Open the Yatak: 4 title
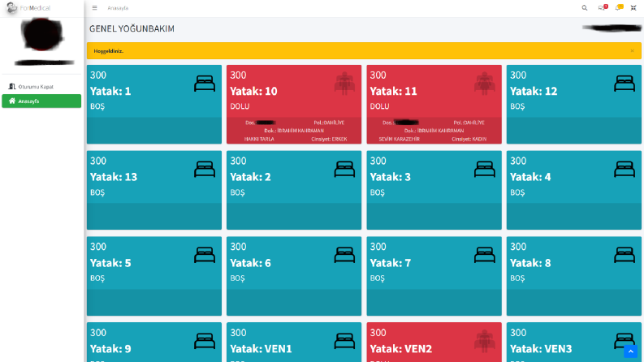The image size is (644, 362). [530, 177]
